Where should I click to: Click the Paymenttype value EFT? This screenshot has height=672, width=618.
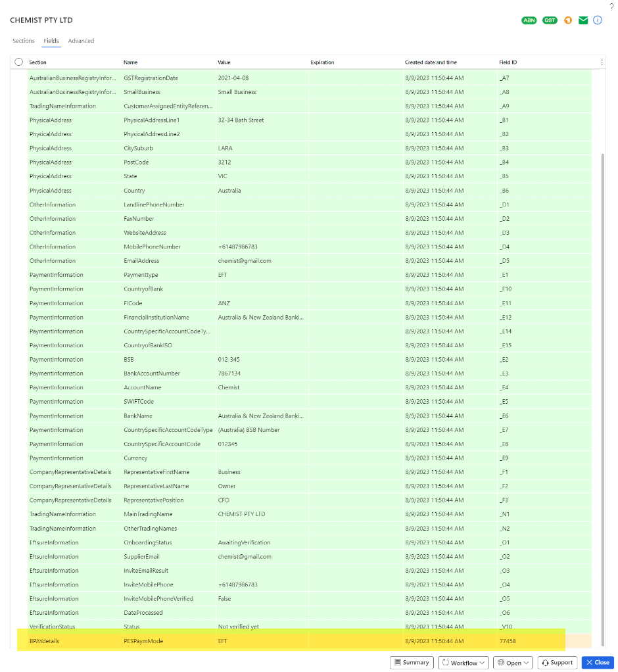point(222,275)
